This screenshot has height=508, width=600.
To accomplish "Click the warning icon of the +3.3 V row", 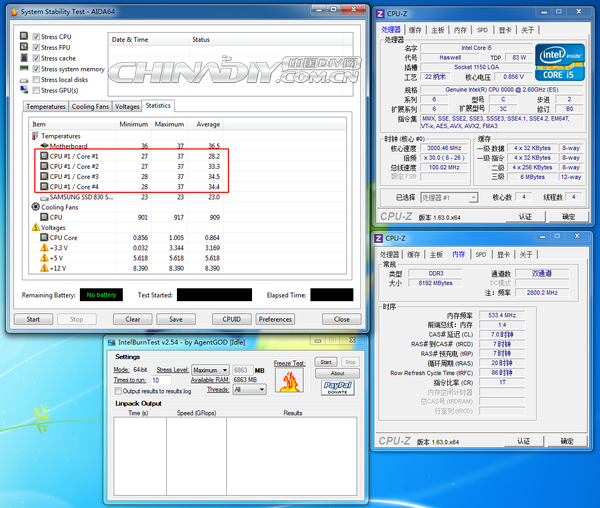I will pyautogui.click(x=44, y=247).
